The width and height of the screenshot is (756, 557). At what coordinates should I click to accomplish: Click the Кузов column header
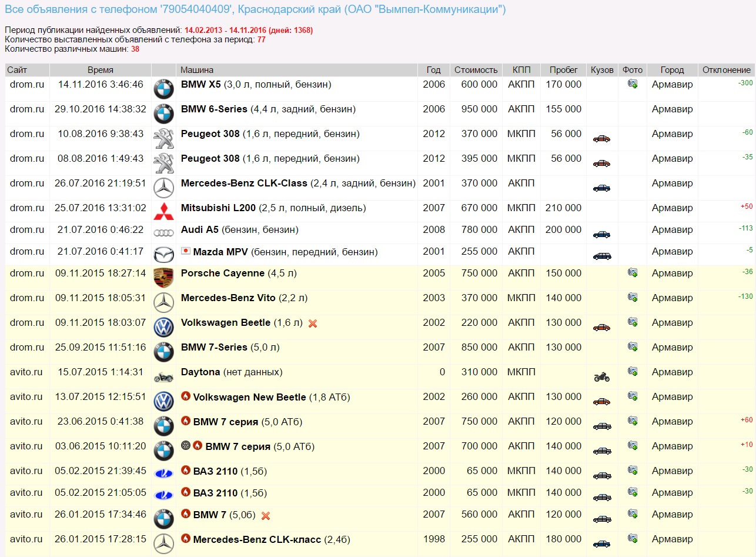(602, 70)
